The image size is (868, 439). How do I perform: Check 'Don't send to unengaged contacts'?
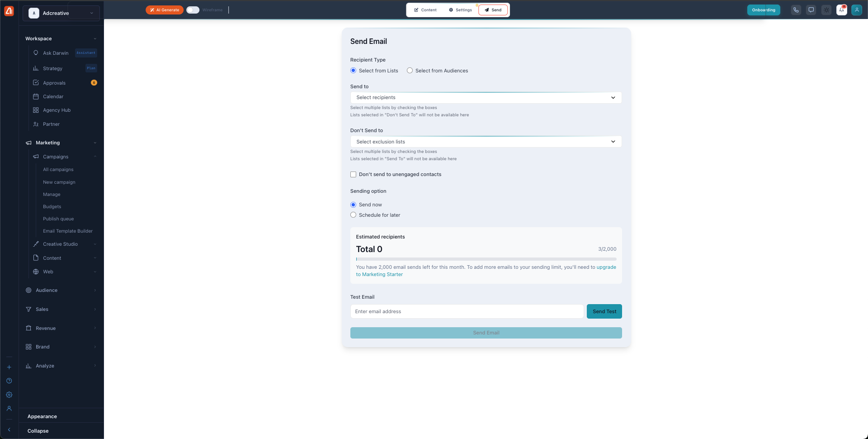pos(354,174)
